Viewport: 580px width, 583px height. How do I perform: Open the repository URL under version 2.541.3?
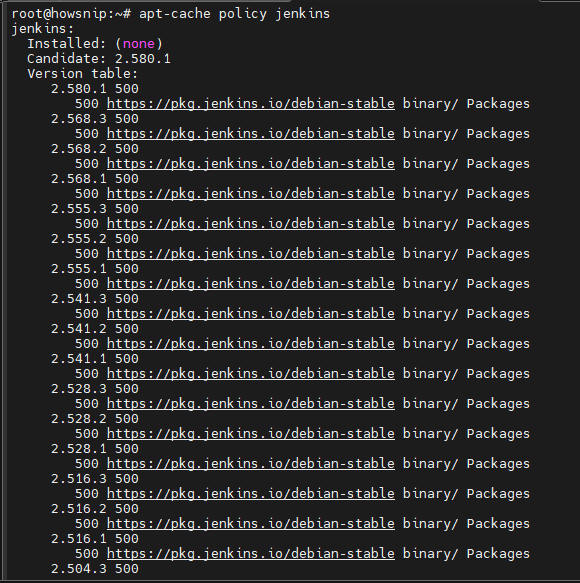(251, 314)
